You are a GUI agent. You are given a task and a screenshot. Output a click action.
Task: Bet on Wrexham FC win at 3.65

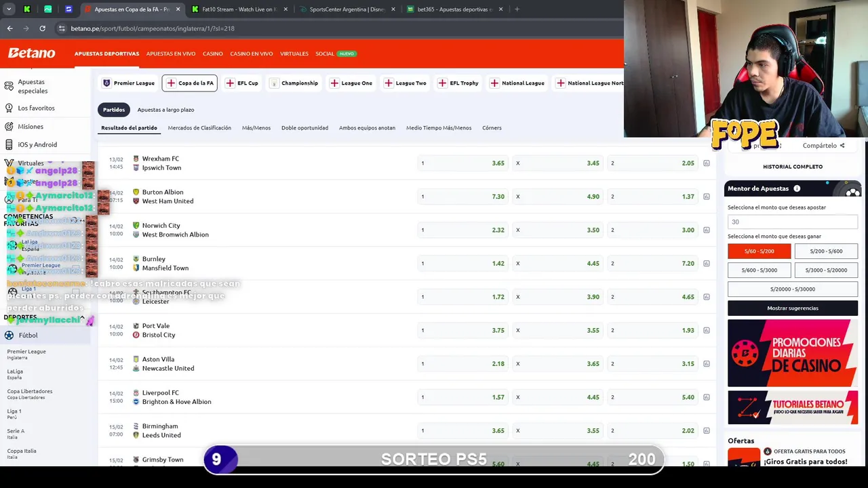click(x=463, y=163)
